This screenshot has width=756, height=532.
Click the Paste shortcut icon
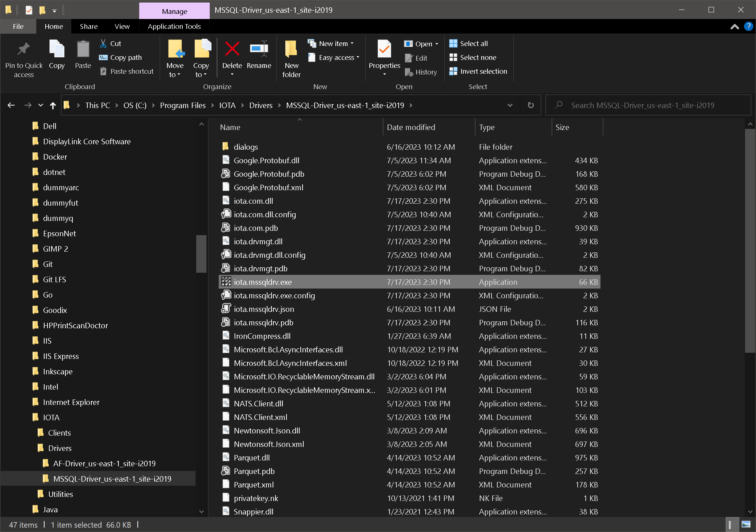click(x=103, y=71)
